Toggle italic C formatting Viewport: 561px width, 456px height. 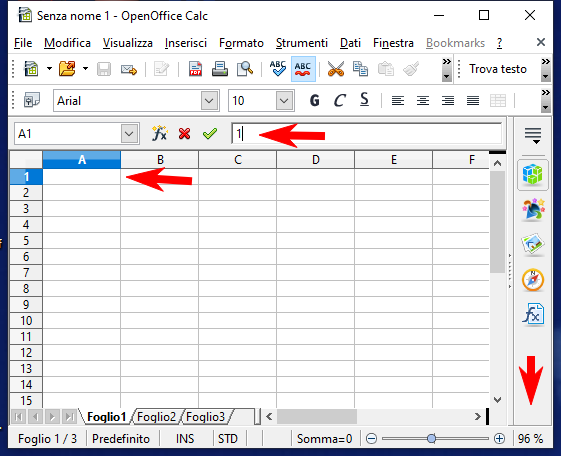click(340, 100)
